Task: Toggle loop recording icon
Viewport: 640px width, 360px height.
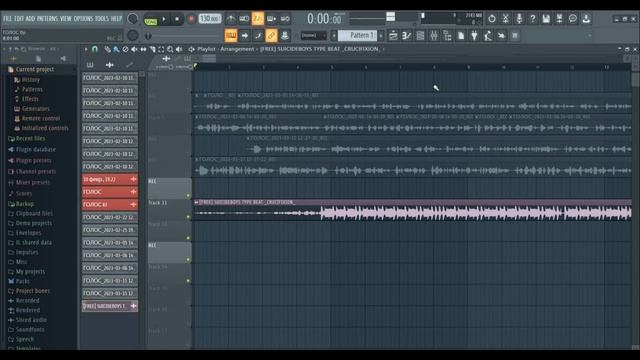Action: pos(285,19)
